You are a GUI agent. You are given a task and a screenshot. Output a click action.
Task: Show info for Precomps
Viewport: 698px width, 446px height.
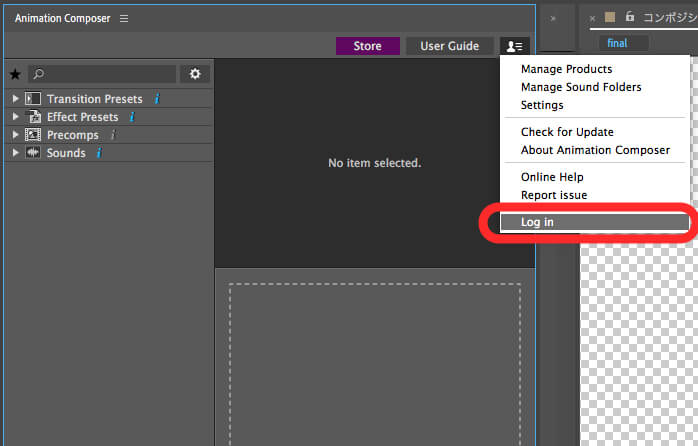tap(113, 134)
